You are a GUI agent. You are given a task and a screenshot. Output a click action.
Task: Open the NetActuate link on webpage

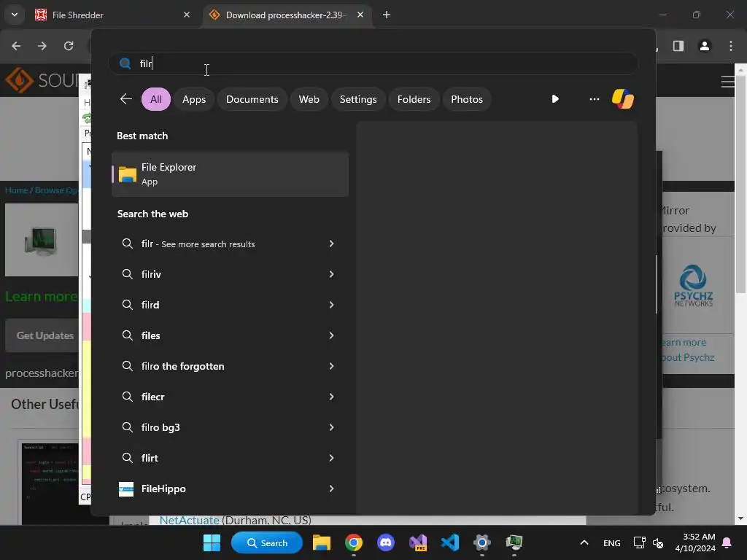(x=189, y=520)
